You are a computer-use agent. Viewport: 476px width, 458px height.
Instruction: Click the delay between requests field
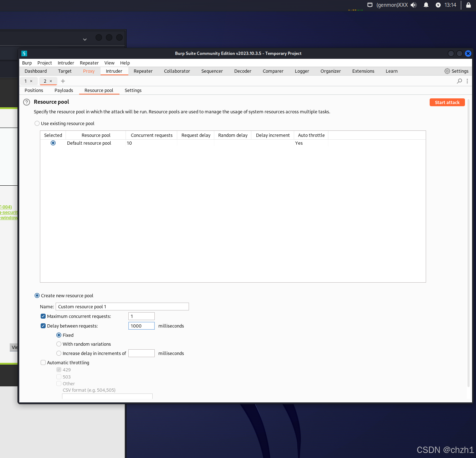click(142, 326)
